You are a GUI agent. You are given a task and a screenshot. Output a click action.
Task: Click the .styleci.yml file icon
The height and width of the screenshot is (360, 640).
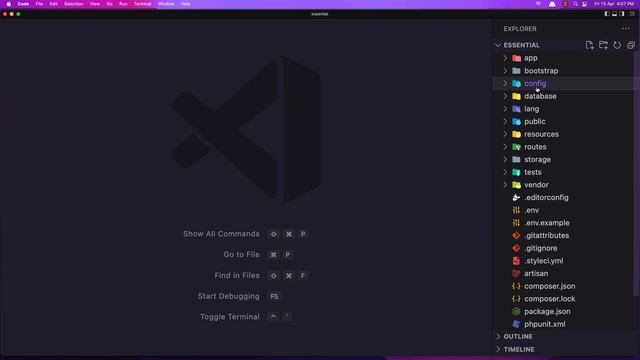(x=516, y=260)
